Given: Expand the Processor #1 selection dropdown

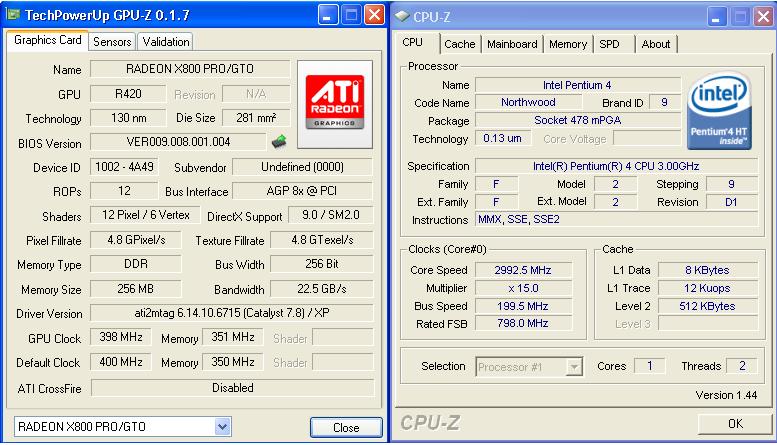Looking at the screenshot, I should [x=574, y=367].
